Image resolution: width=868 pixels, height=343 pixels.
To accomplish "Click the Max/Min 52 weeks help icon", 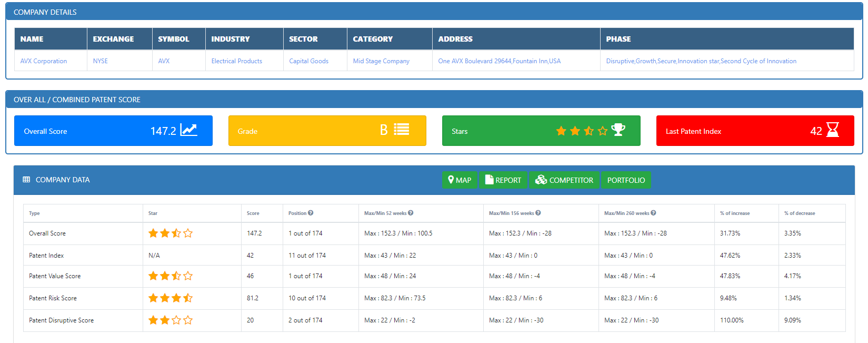I will [411, 213].
